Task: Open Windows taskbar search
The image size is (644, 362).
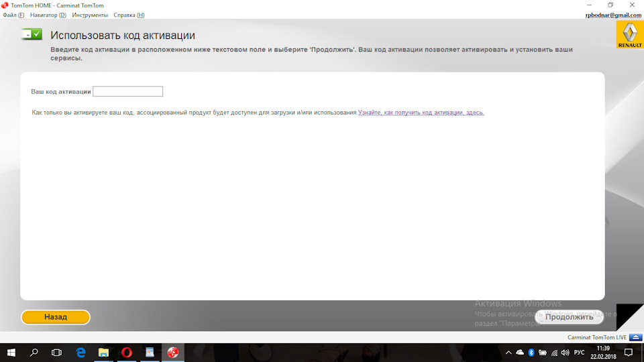Action: pyautogui.click(x=34, y=353)
